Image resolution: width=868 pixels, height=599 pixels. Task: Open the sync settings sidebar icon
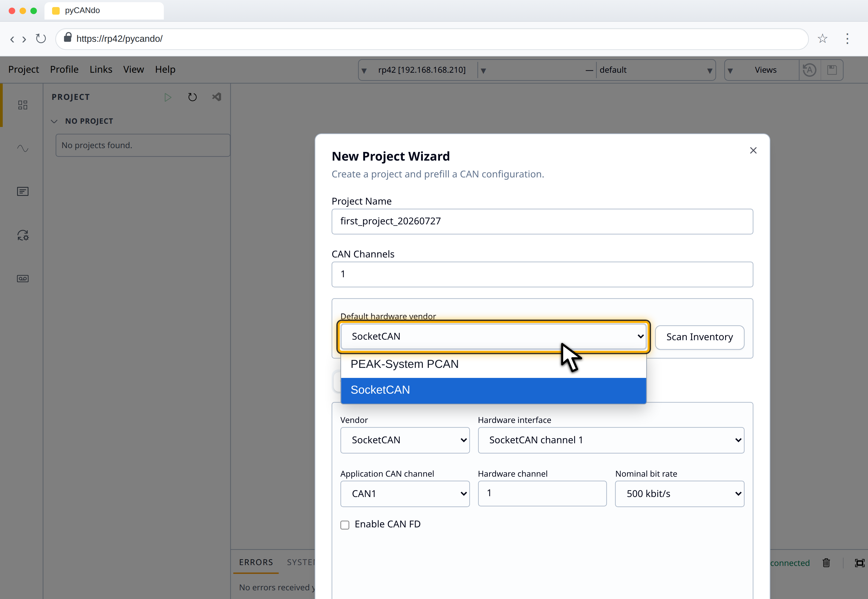point(23,235)
